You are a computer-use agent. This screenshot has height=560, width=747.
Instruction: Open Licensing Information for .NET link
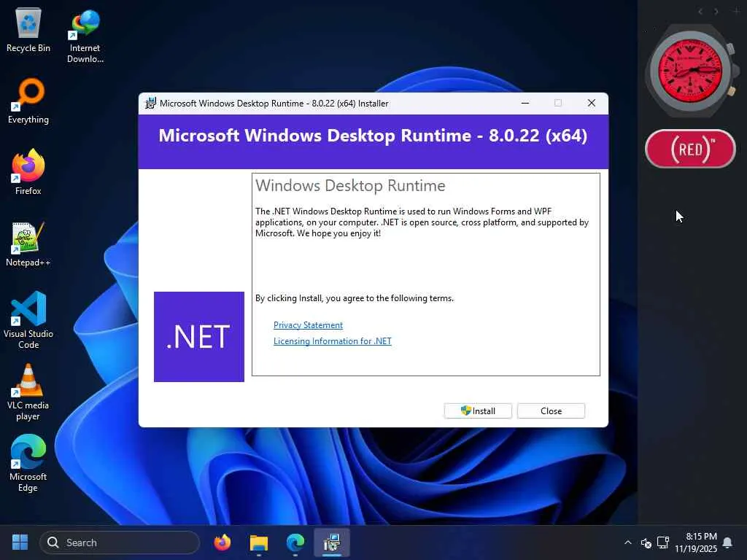tap(332, 341)
